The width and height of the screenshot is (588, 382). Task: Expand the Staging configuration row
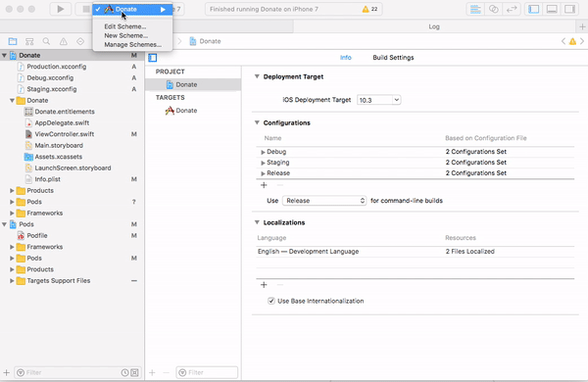[263, 163]
